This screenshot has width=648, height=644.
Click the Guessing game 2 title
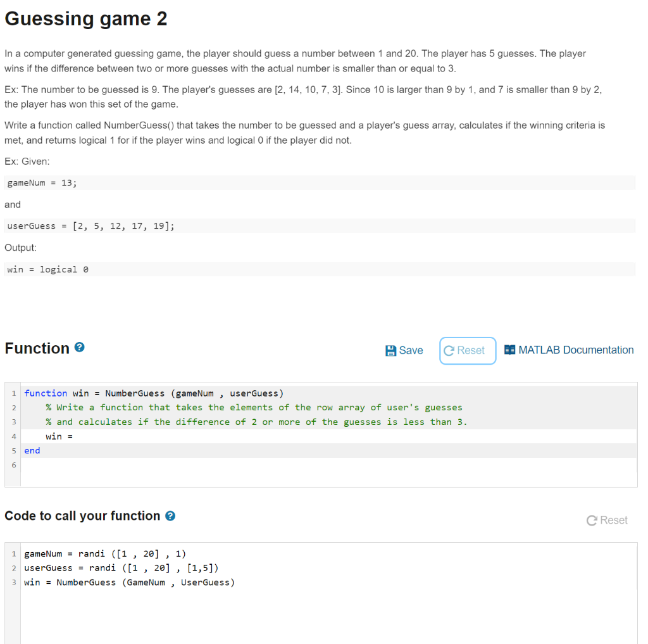[x=85, y=19]
